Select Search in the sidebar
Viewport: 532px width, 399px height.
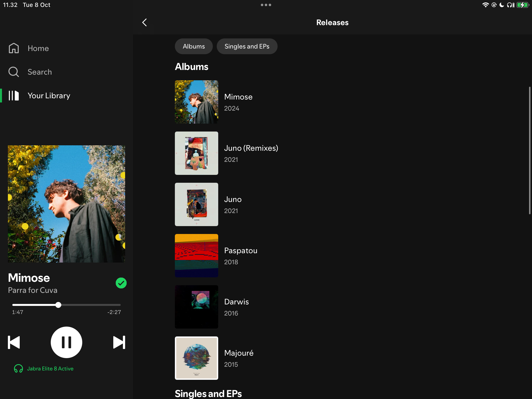pos(40,72)
